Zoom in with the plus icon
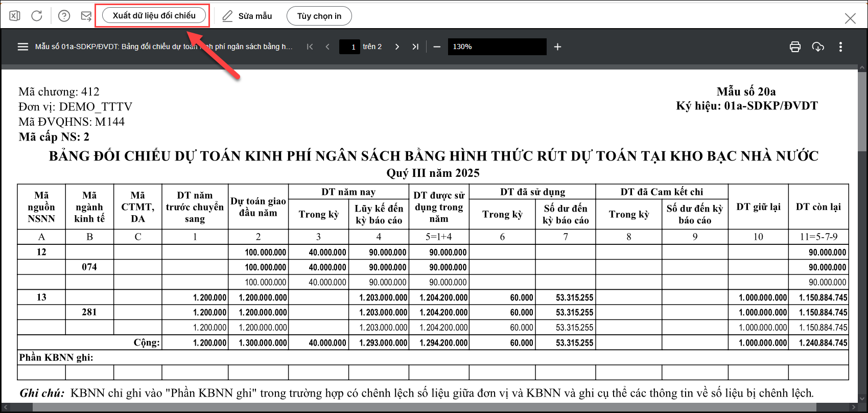Viewport: 868px width, 413px height. pyautogui.click(x=558, y=47)
